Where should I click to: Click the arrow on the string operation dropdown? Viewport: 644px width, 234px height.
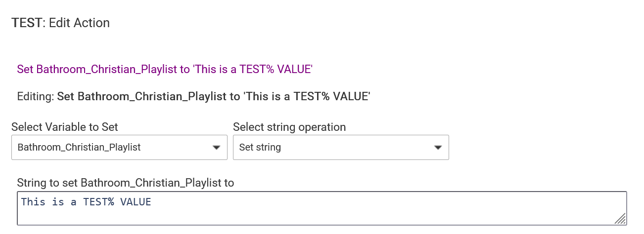click(x=438, y=148)
